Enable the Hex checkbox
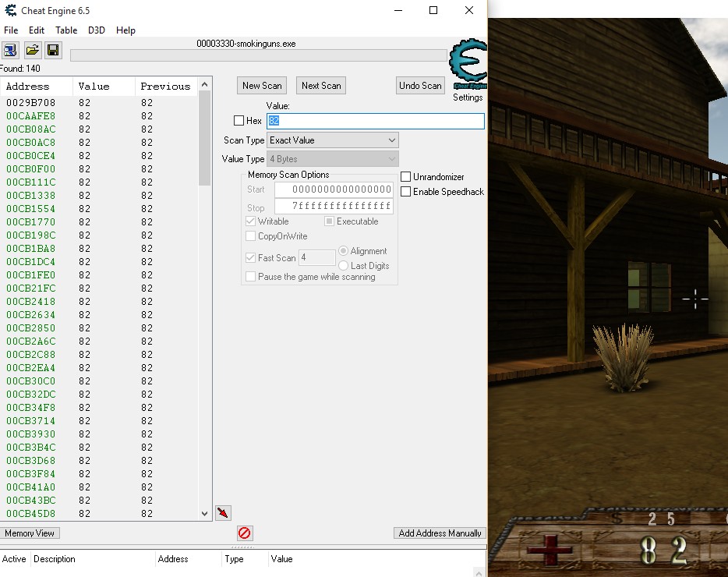728x577 pixels. click(239, 121)
